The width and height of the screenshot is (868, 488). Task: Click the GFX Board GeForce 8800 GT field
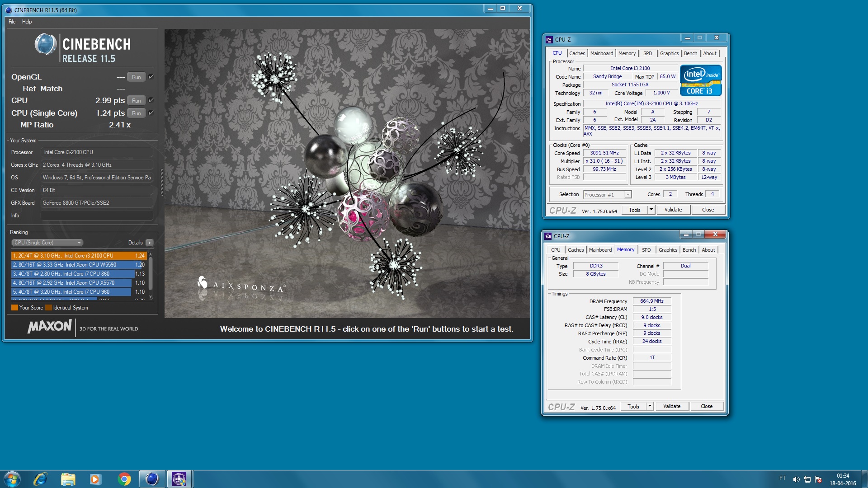click(97, 203)
